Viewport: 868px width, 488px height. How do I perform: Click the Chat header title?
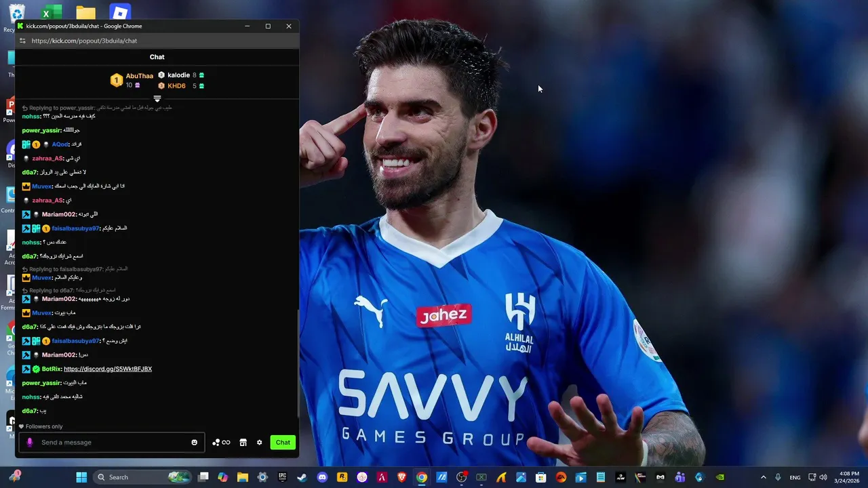(x=157, y=57)
